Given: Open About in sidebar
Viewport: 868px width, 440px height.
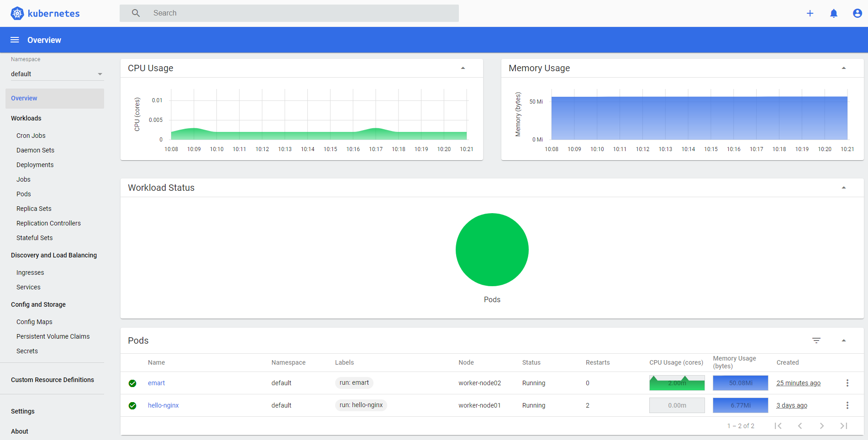Looking at the screenshot, I should [20, 431].
